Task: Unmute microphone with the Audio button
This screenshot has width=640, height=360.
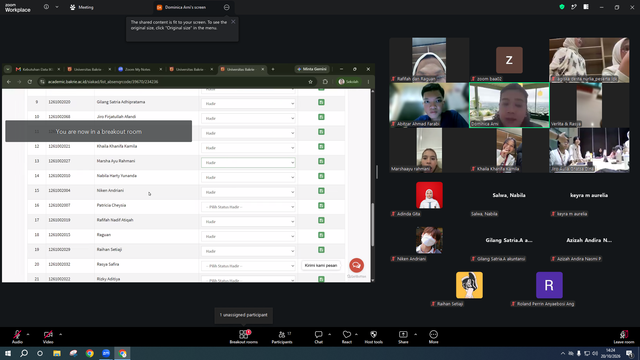Action: (x=17, y=337)
